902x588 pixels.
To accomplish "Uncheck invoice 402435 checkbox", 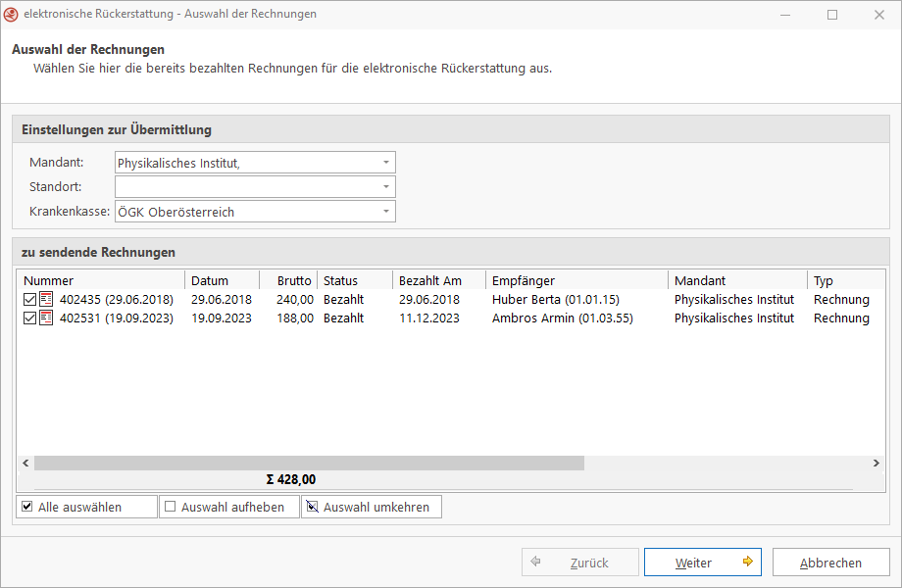I will [x=29, y=300].
